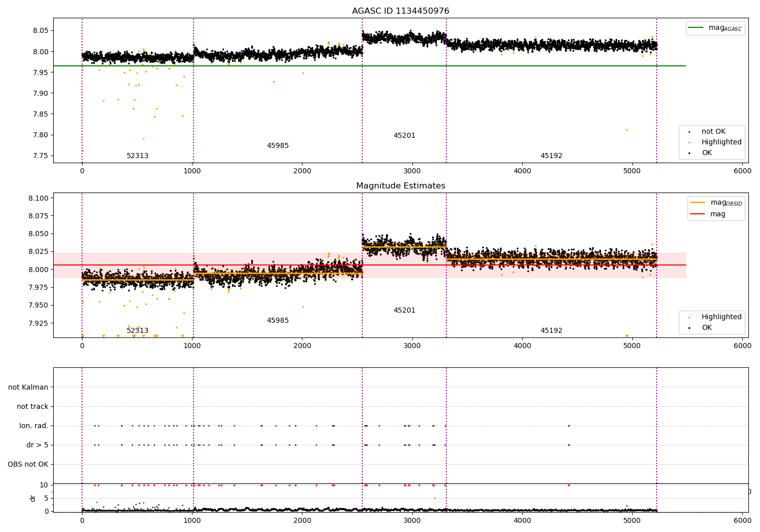Click the 7.925 y-axis tick label

(x=40, y=323)
